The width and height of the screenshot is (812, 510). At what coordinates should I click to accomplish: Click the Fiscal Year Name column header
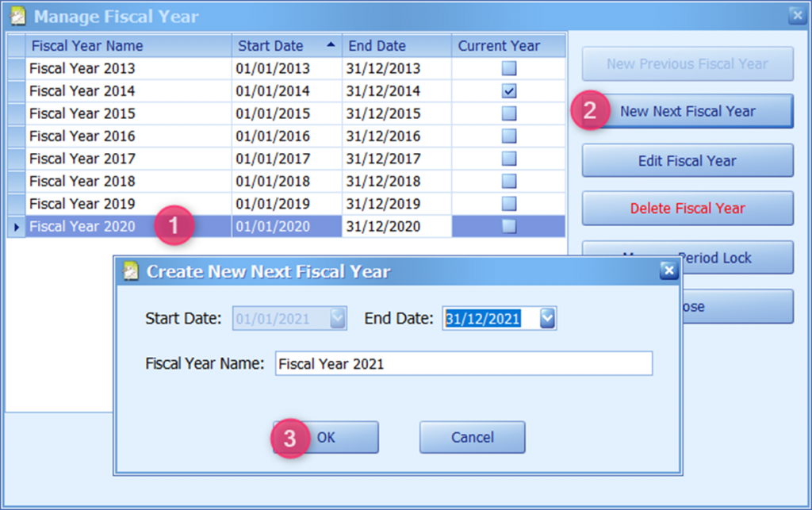point(128,46)
